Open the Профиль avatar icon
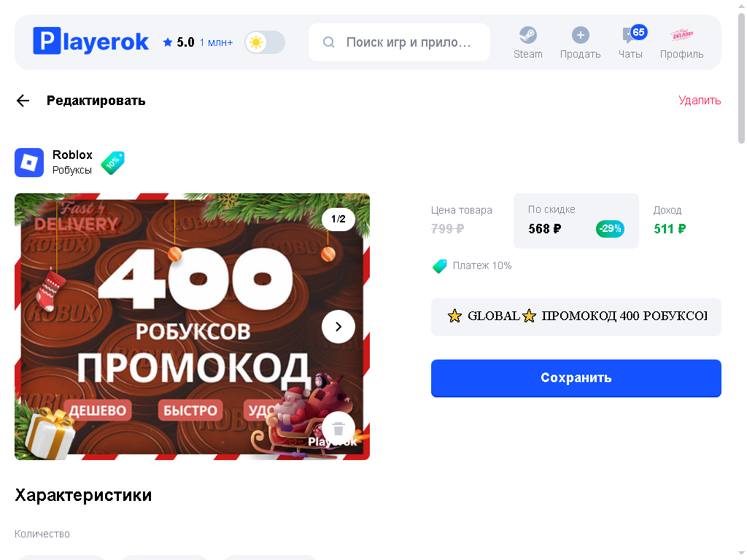This screenshot has height=560, width=747. (x=682, y=34)
